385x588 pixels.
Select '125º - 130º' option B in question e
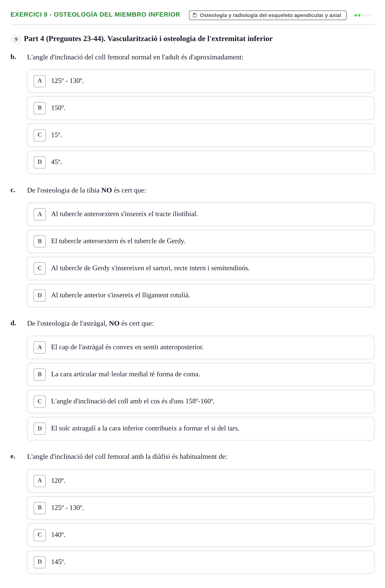click(200, 508)
